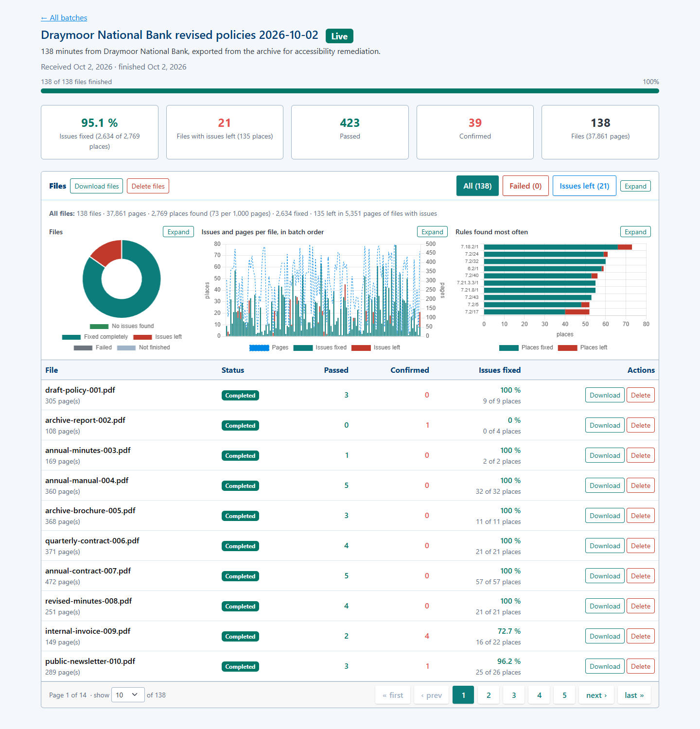Go back via the 'All batches' link
Viewport: 700px width, 729px height.
64,18
